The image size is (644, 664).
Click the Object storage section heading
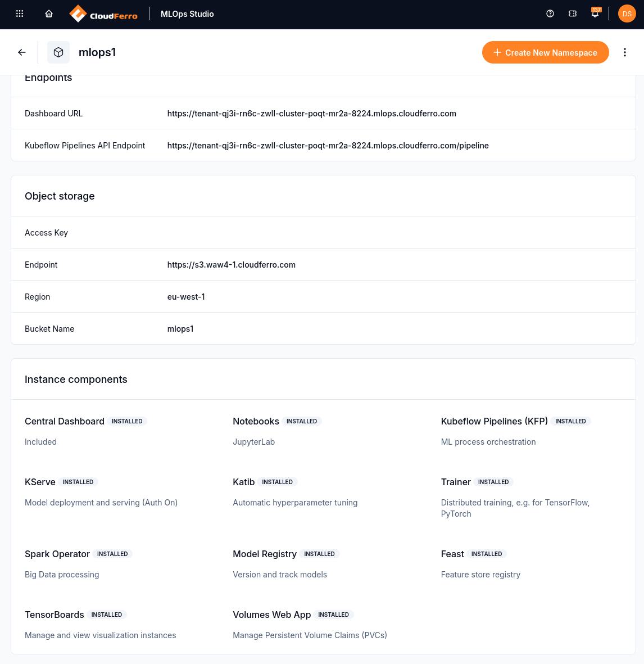pyautogui.click(x=60, y=196)
